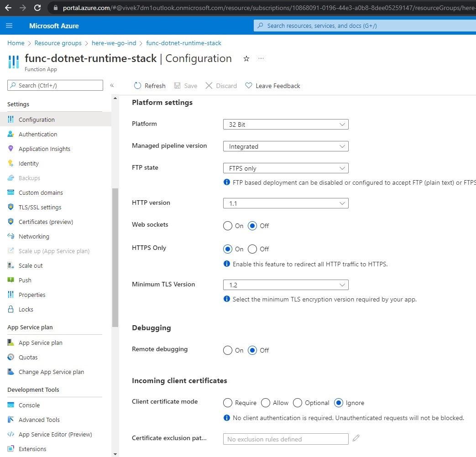This screenshot has width=476, height=457.
Task: Click the Save floppy disk icon
Action: pos(177,86)
